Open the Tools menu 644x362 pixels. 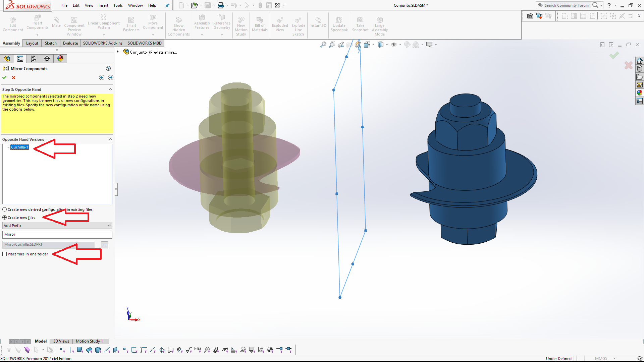point(118,5)
